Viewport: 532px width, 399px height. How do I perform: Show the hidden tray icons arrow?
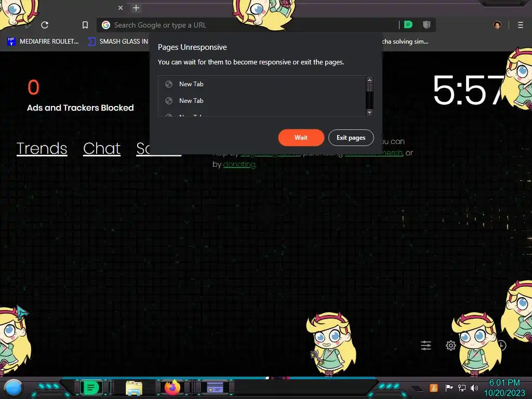[417, 388]
